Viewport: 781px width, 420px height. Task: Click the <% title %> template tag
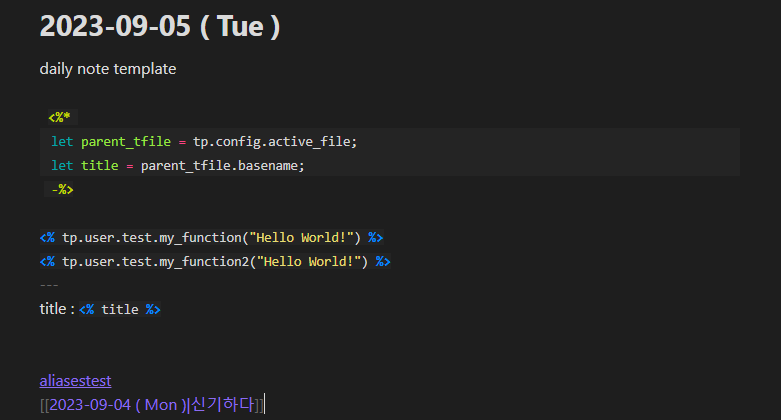click(x=120, y=309)
